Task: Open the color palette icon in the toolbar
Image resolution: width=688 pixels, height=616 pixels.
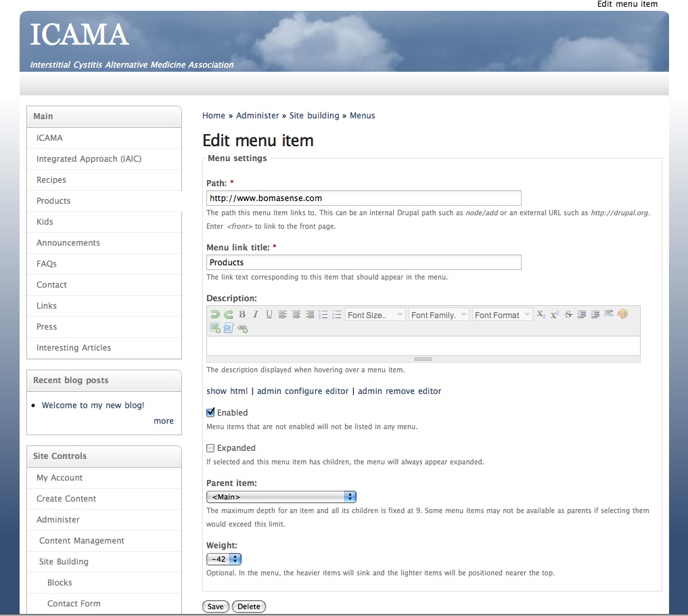Action: pyautogui.click(x=622, y=313)
